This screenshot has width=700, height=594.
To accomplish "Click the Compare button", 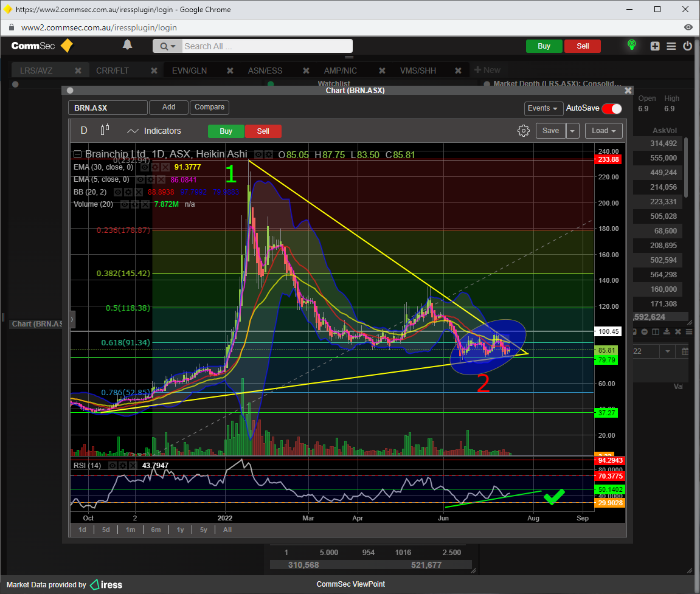I will (209, 108).
